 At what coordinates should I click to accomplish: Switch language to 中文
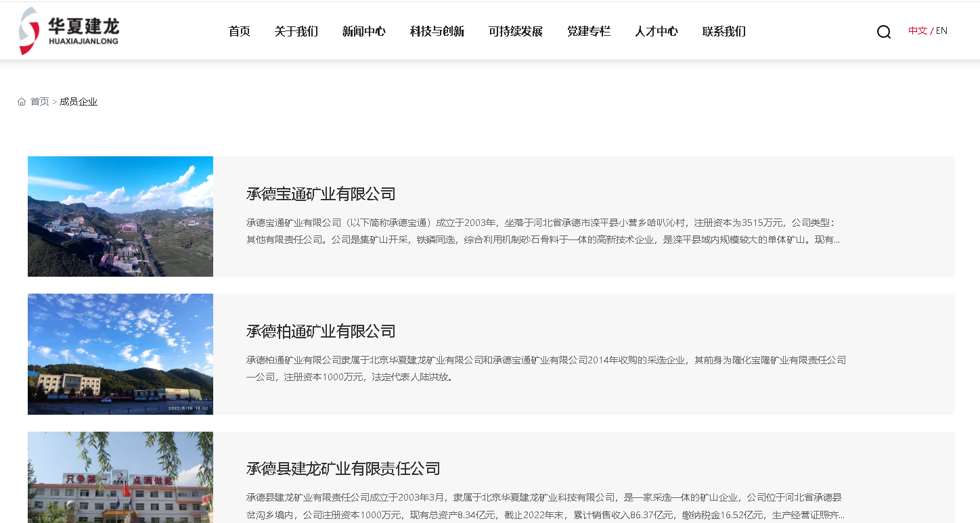(917, 30)
